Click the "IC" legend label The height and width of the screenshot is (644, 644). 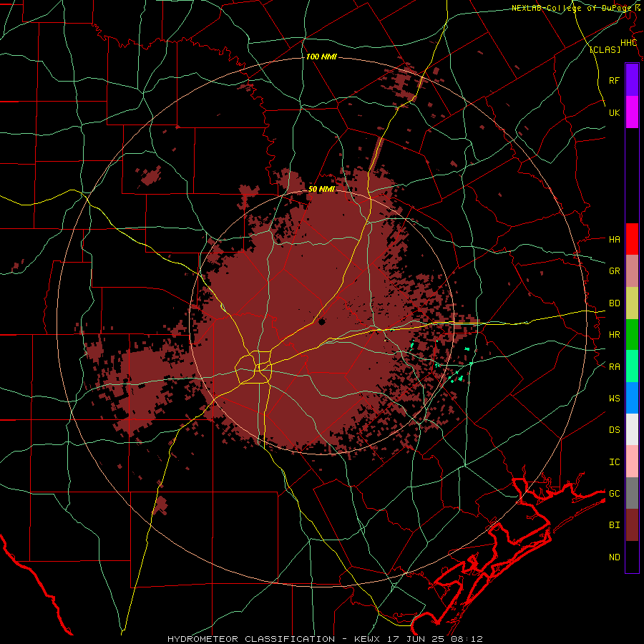(x=614, y=462)
